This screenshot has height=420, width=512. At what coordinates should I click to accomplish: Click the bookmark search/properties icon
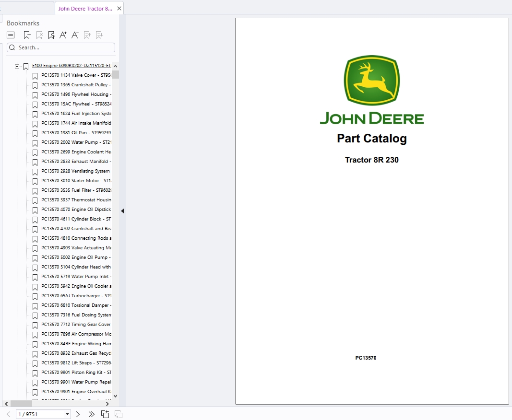point(51,35)
